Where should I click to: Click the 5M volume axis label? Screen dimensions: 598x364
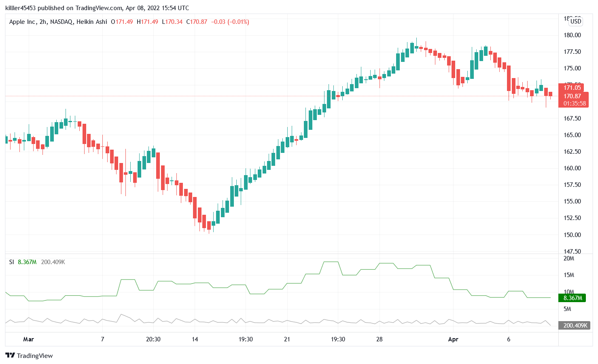(567, 309)
